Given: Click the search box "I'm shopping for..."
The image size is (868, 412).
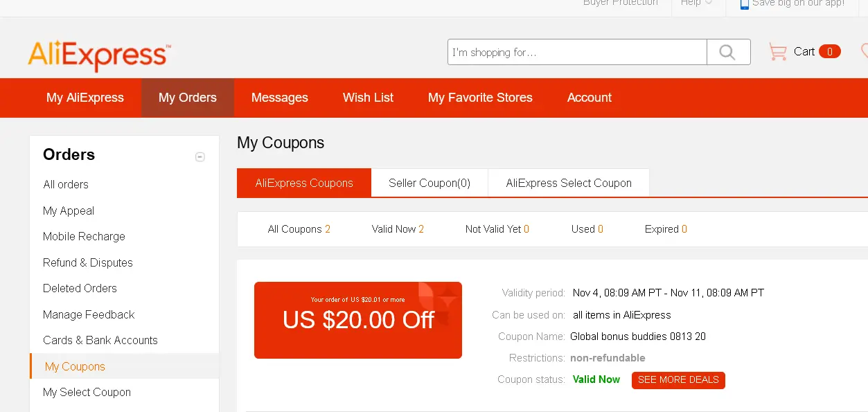Looking at the screenshot, I should (577, 52).
